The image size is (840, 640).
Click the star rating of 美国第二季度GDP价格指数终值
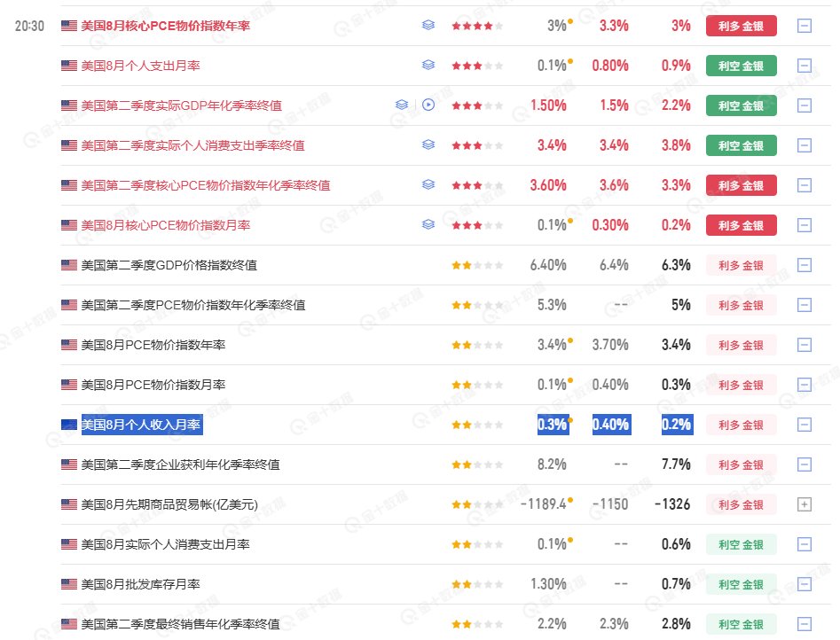pyautogui.click(x=477, y=265)
